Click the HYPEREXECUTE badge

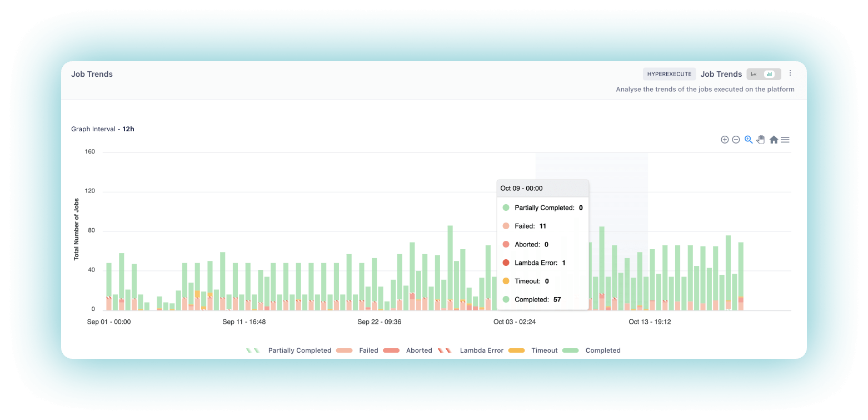click(669, 74)
